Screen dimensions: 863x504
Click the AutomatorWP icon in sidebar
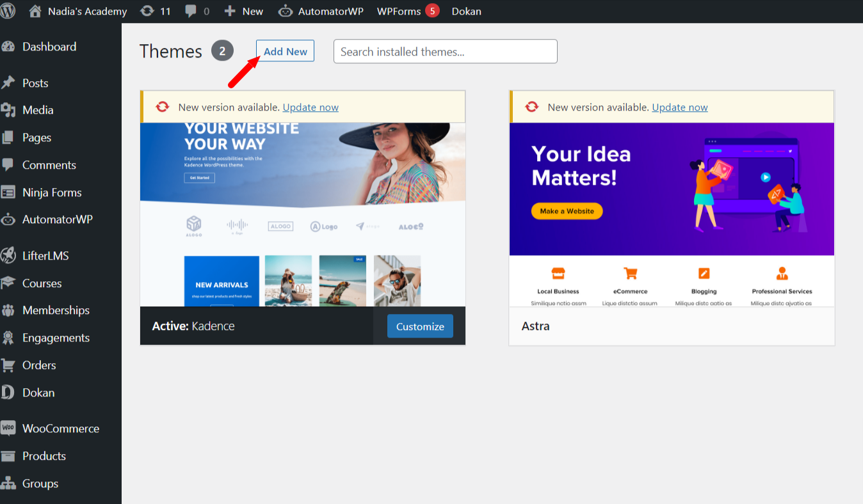(x=8, y=219)
